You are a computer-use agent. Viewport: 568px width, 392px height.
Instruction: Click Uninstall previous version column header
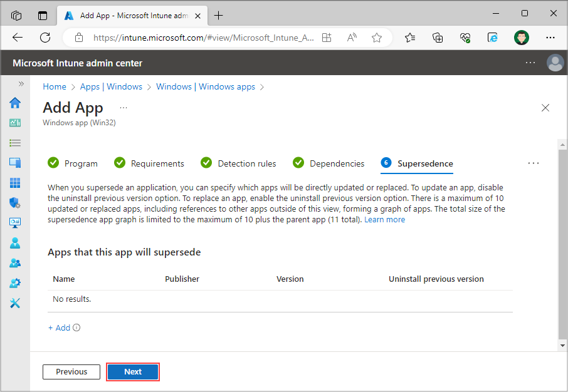pos(436,279)
